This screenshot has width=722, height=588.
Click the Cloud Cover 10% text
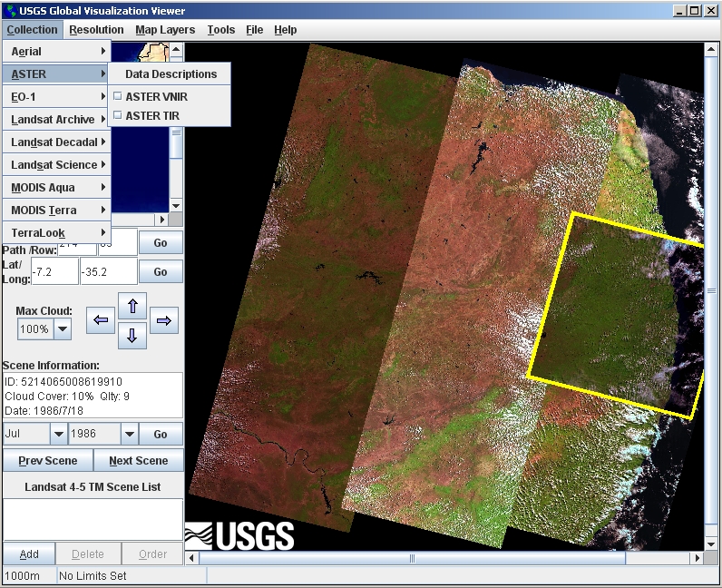[49, 397]
